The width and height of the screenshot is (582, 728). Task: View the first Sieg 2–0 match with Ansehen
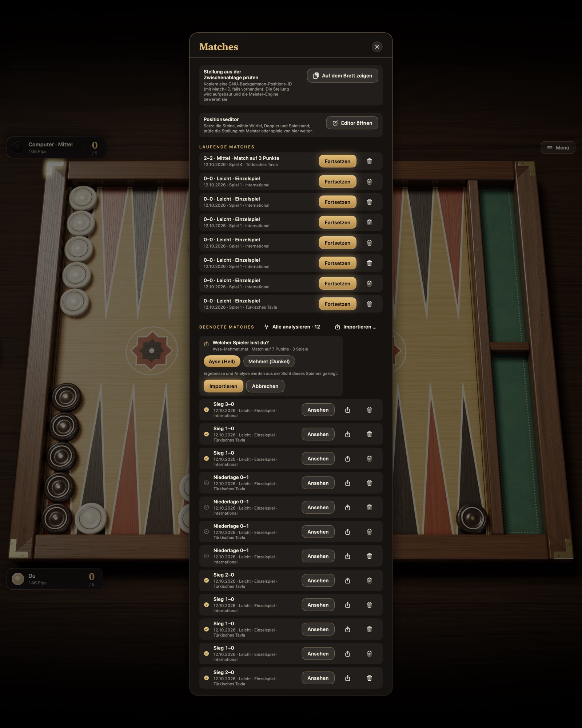pyautogui.click(x=318, y=581)
